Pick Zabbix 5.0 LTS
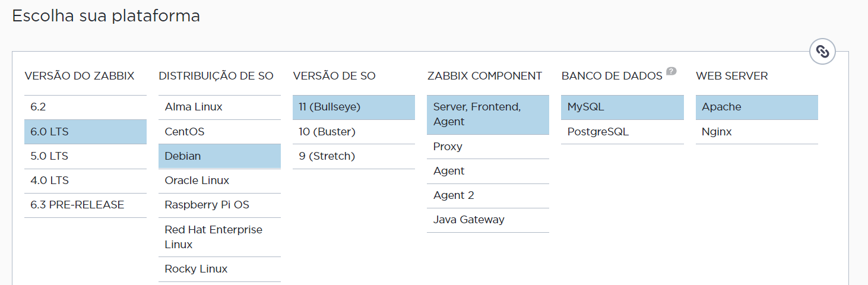 85,156
